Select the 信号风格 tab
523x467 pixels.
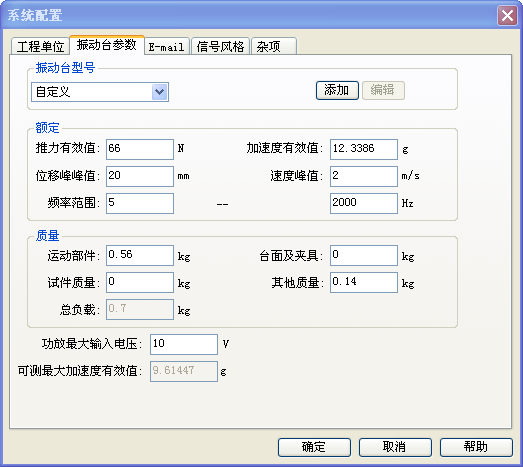(220, 46)
